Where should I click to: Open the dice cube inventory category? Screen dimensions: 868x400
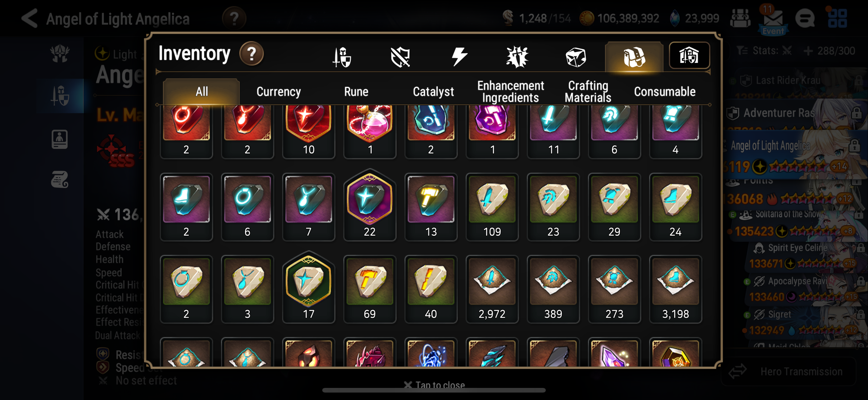[576, 56]
